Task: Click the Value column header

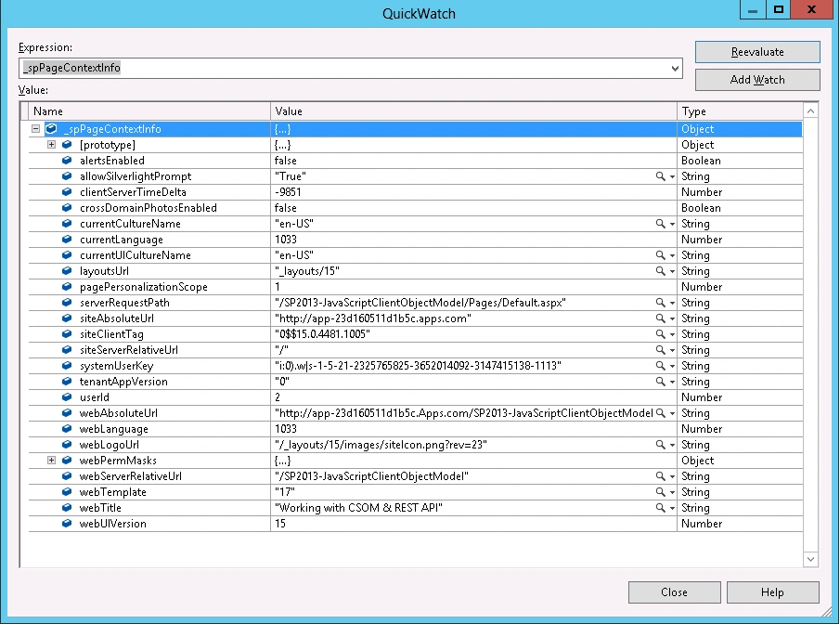Action: point(473,111)
